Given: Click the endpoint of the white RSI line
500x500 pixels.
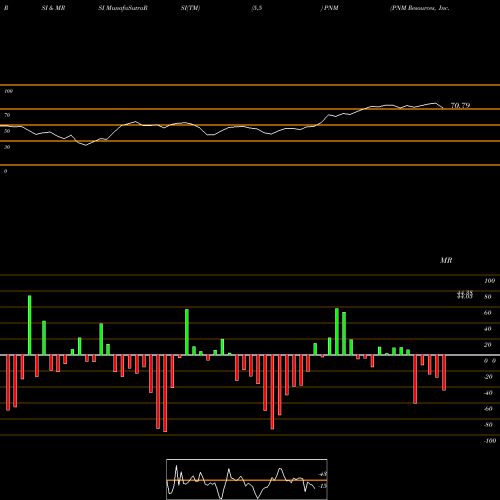Looking at the screenshot, I should [443, 108].
